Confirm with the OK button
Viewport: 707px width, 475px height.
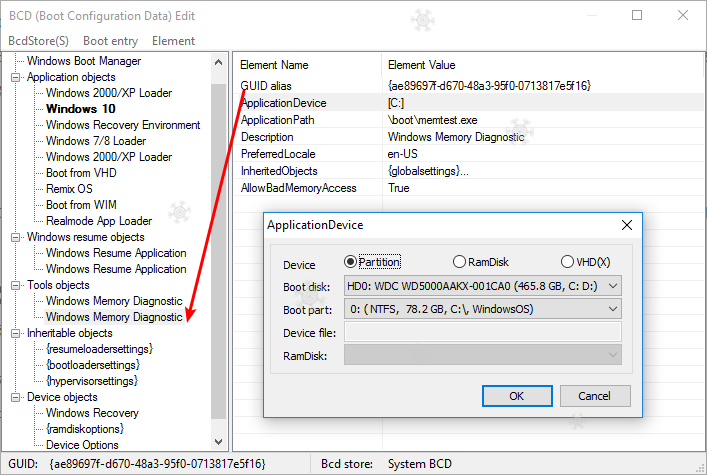[x=517, y=396]
